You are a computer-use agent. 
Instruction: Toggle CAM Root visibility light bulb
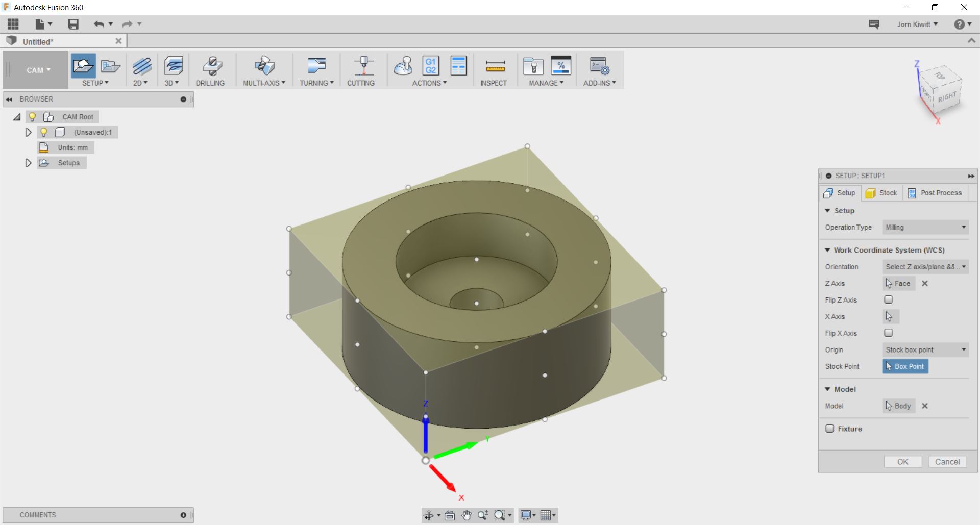click(32, 117)
